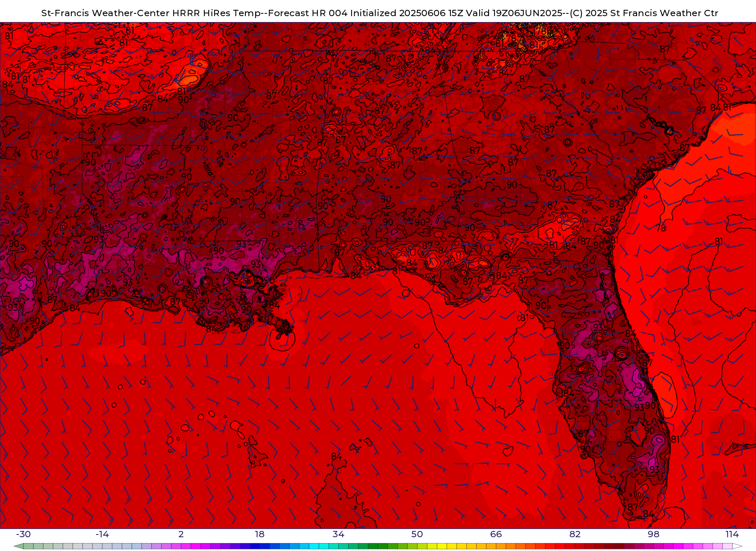Click the -30 colorbar scale label
The image size is (756, 551).
tap(23, 534)
